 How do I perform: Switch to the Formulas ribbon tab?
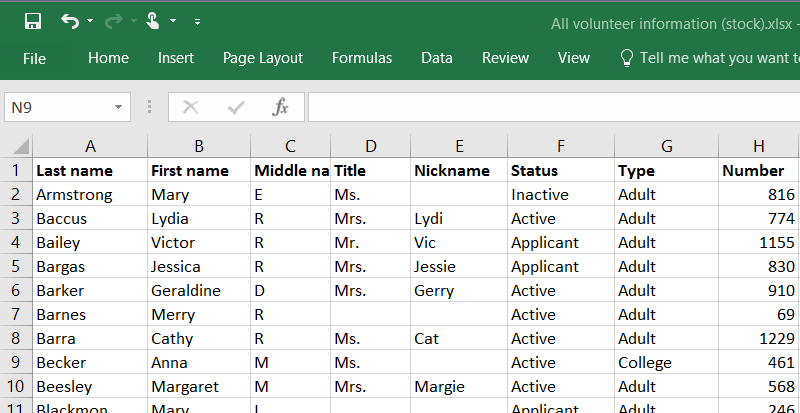[x=362, y=58]
